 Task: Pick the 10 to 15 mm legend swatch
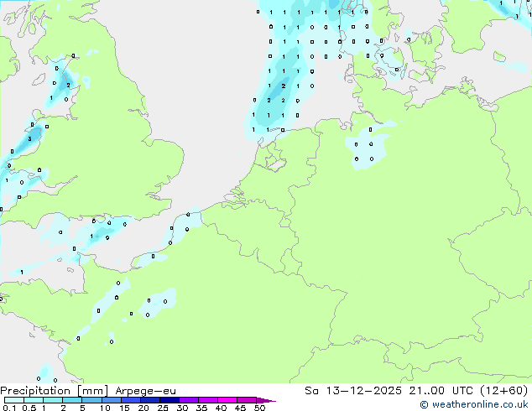pyautogui.click(x=111, y=400)
